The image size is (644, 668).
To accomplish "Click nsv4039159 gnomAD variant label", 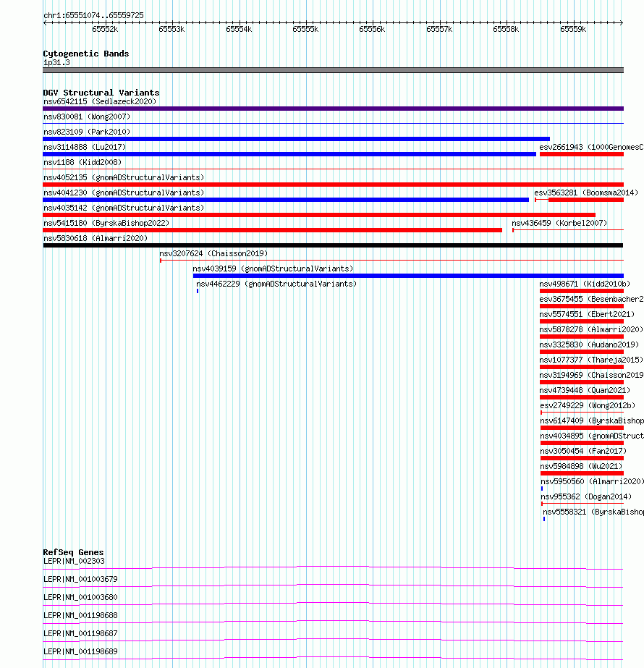I will tap(273, 269).
